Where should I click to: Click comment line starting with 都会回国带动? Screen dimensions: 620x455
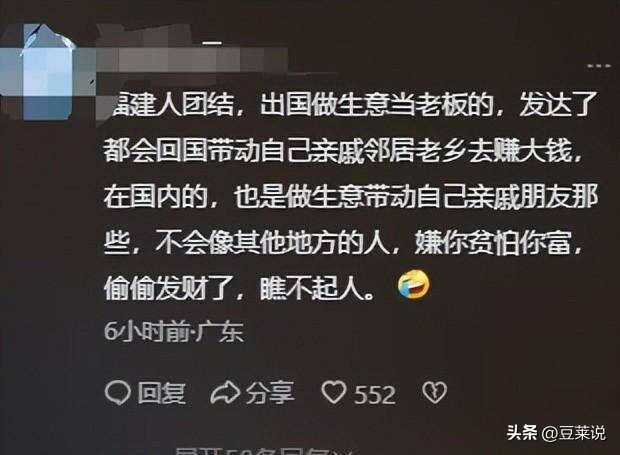click(343, 151)
